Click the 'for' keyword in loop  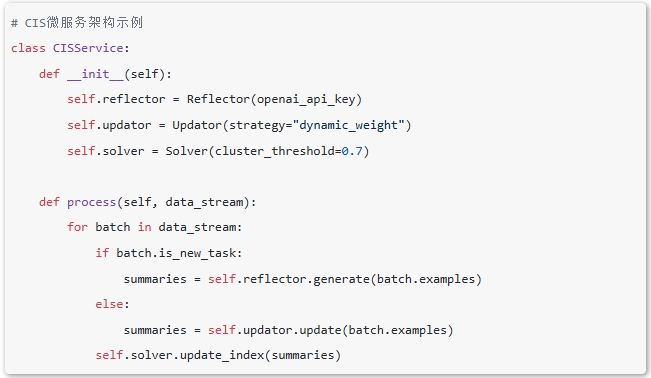pos(77,227)
